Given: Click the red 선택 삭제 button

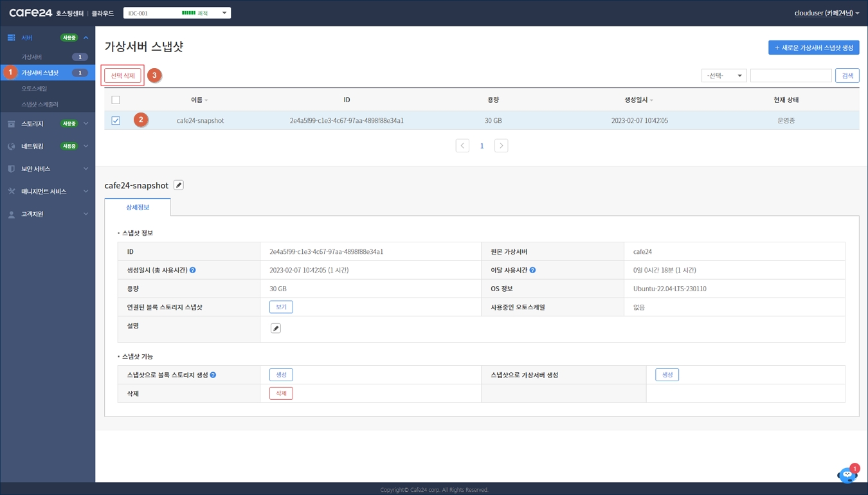Looking at the screenshot, I should (123, 76).
